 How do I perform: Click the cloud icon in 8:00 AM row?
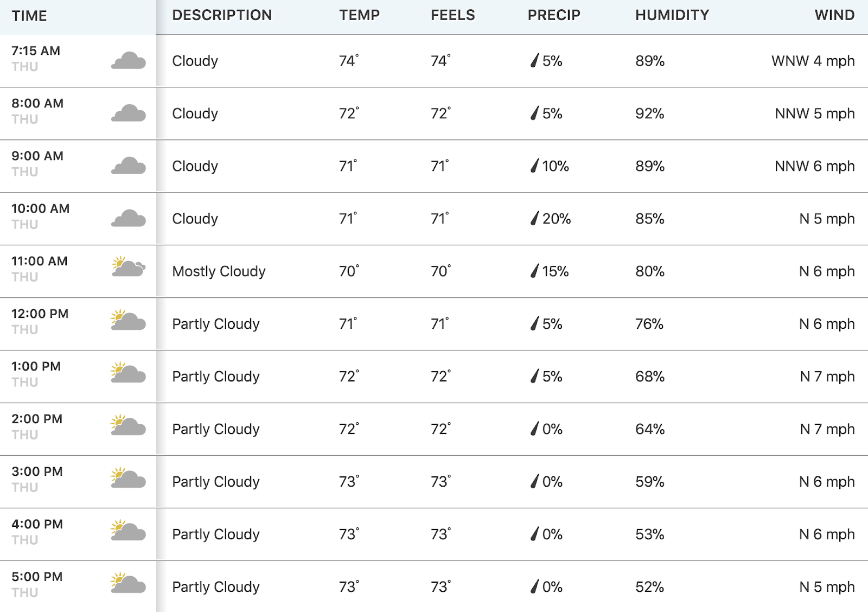[129, 113]
